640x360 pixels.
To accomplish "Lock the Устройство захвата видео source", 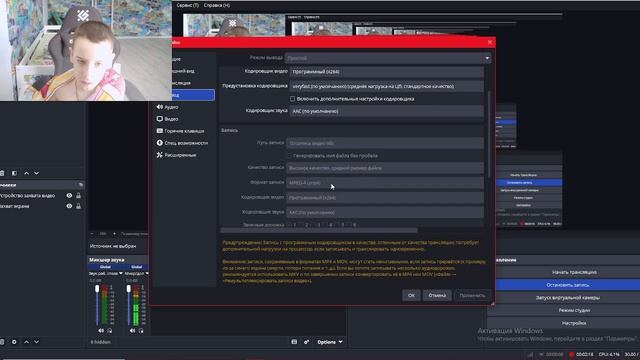I will point(78,196).
